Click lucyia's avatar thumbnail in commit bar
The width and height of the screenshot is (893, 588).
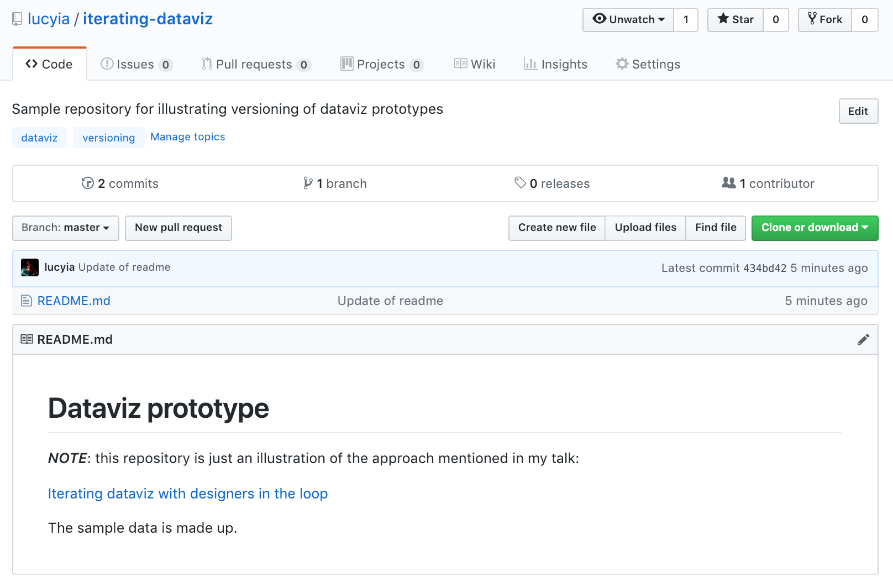point(30,267)
